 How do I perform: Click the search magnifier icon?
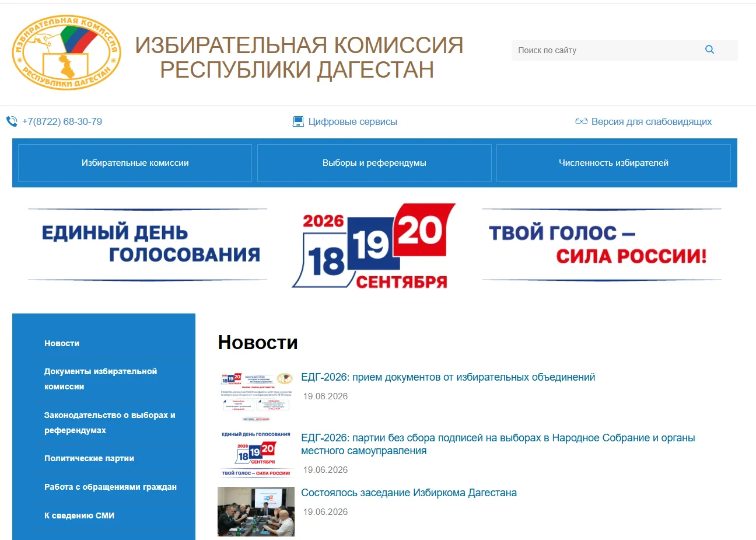(709, 50)
